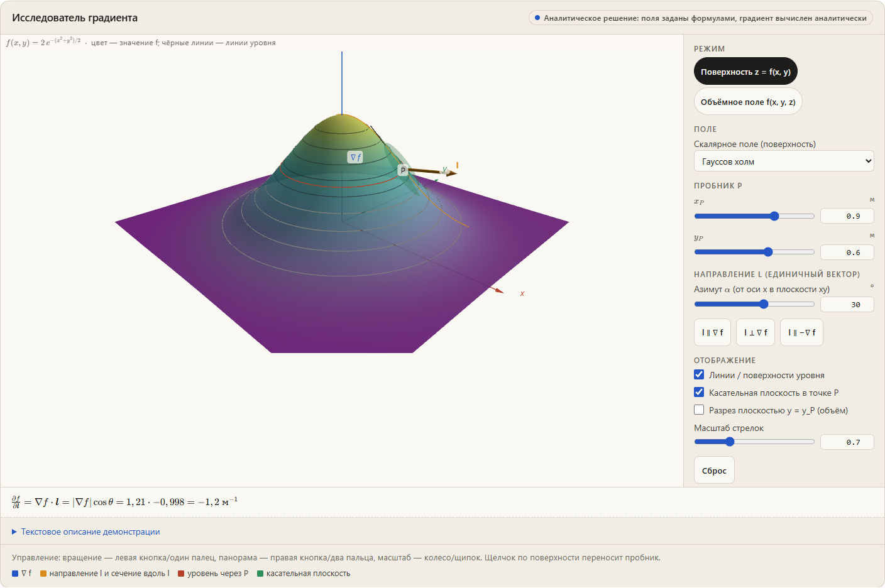Click the blue ∇f legend swatch
The height and width of the screenshot is (588, 885).
pos(15,574)
